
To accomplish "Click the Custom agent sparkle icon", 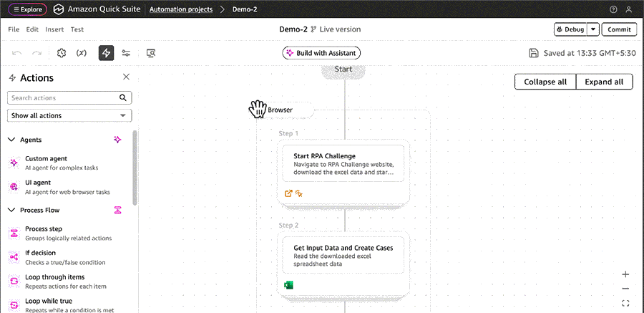I will point(14,163).
